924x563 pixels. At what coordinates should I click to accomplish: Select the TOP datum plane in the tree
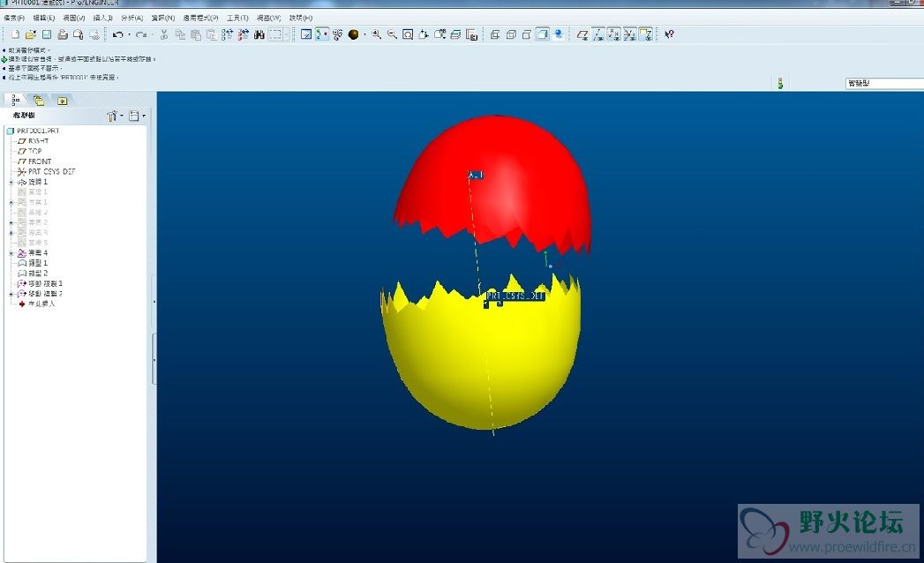coord(30,151)
